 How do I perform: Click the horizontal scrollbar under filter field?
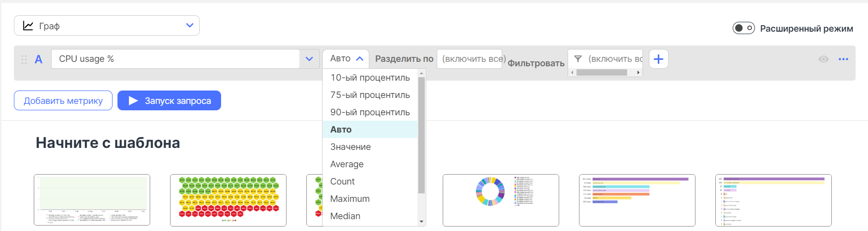click(x=601, y=73)
